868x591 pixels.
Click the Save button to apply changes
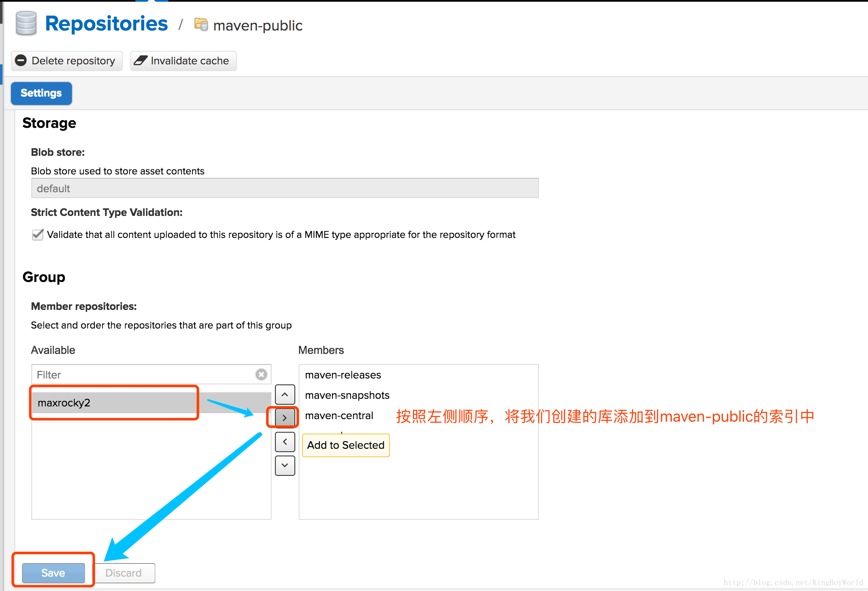click(x=53, y=572)
